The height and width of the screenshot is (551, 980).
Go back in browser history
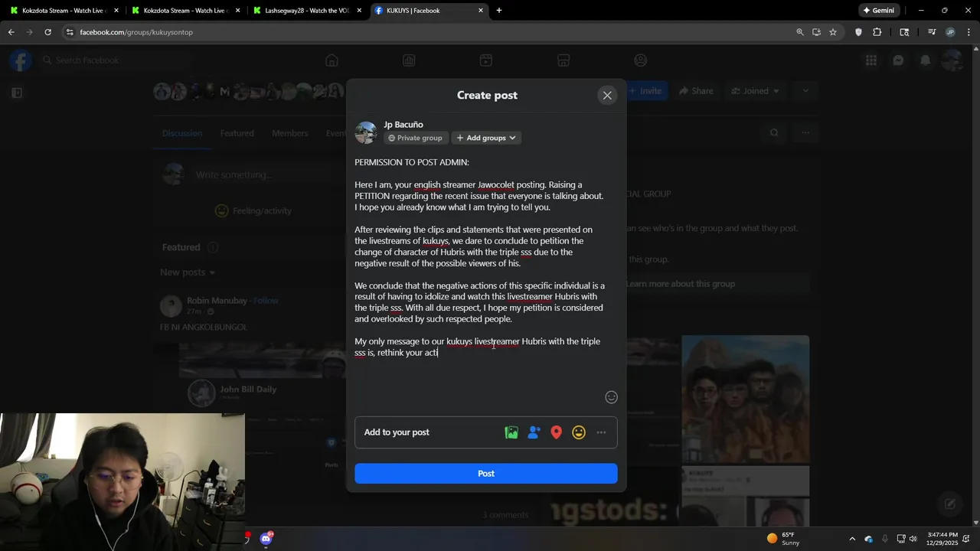(x=11, y=32)
